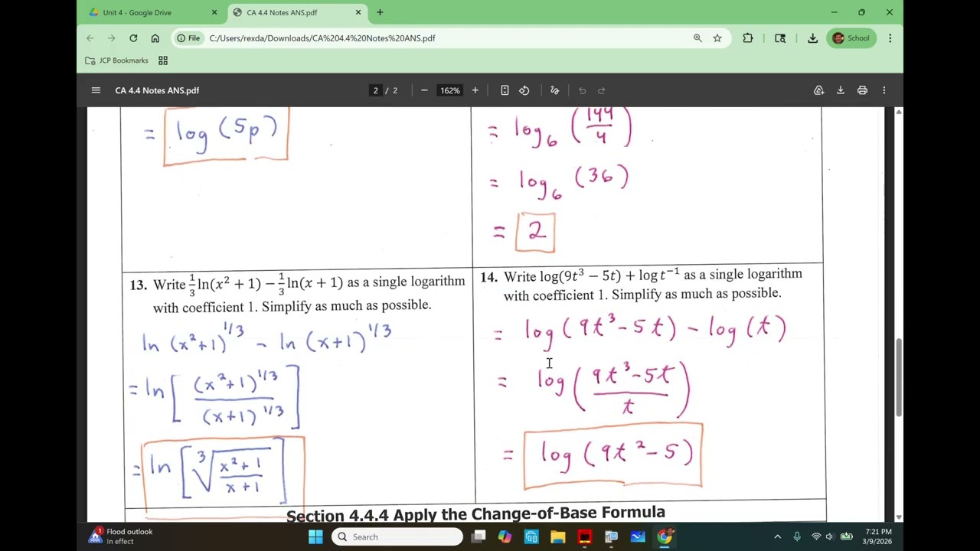Activate the Draw annotation tool

click(x=555, y=90)
